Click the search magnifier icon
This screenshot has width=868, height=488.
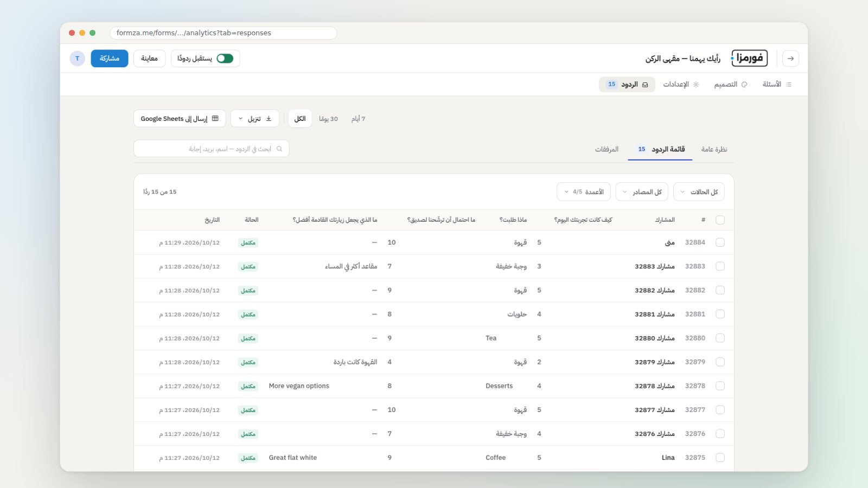click(279, 149)
